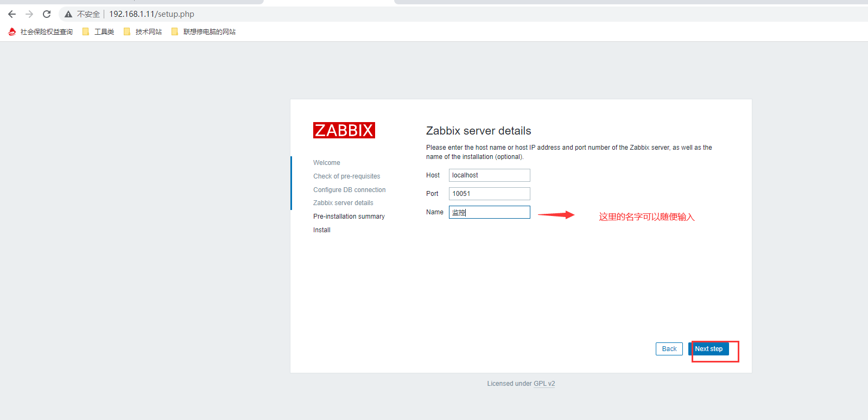Viewport: 868px width, 420px height.
Task: Click the not-secure warning triangle icon
Action: tap(68, 14)
